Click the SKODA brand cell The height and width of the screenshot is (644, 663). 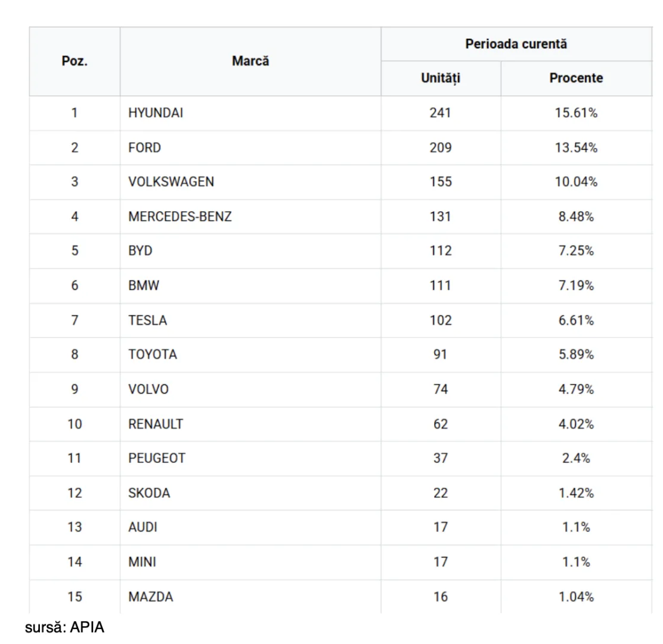point(149,493)
